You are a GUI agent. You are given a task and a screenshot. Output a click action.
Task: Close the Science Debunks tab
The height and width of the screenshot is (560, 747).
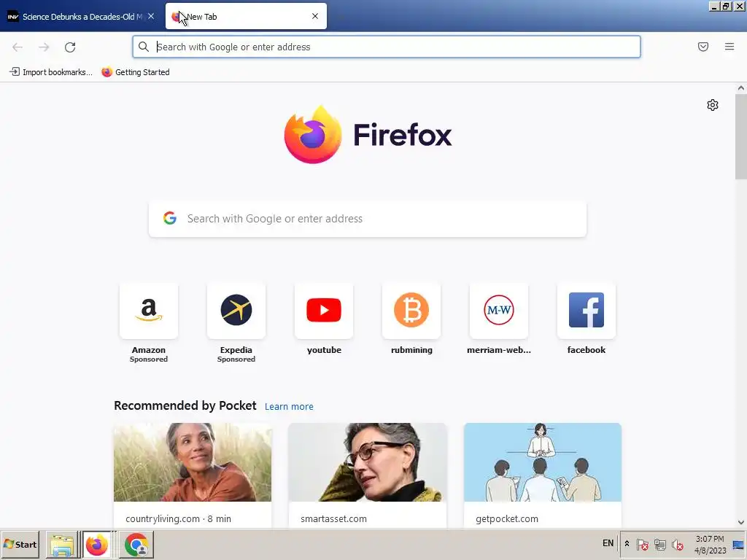click(151, 16)
